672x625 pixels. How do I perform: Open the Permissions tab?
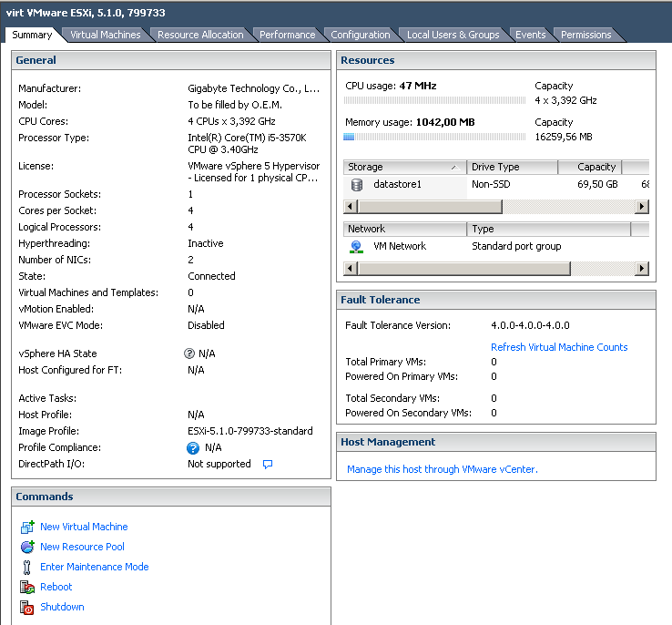[585, 35]
